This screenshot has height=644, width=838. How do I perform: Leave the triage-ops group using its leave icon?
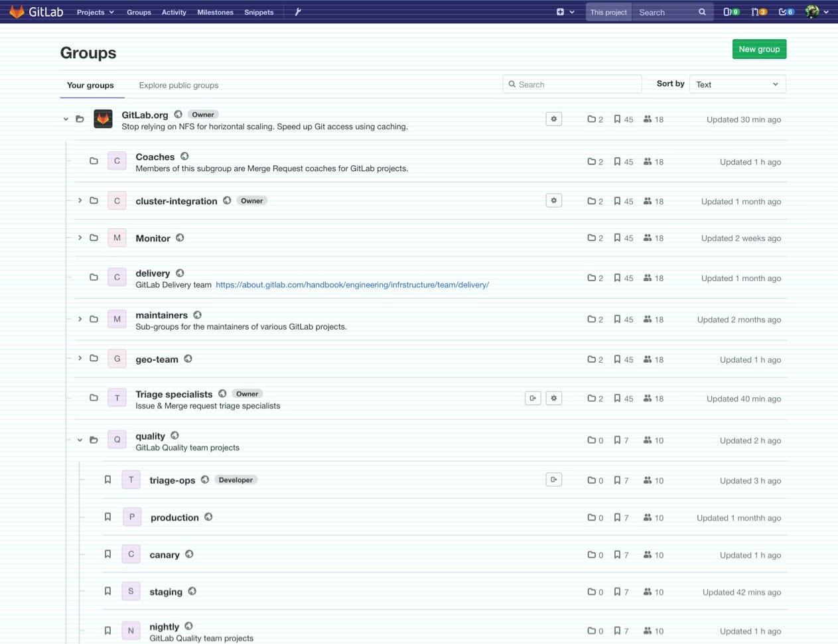tap(553, 479)
